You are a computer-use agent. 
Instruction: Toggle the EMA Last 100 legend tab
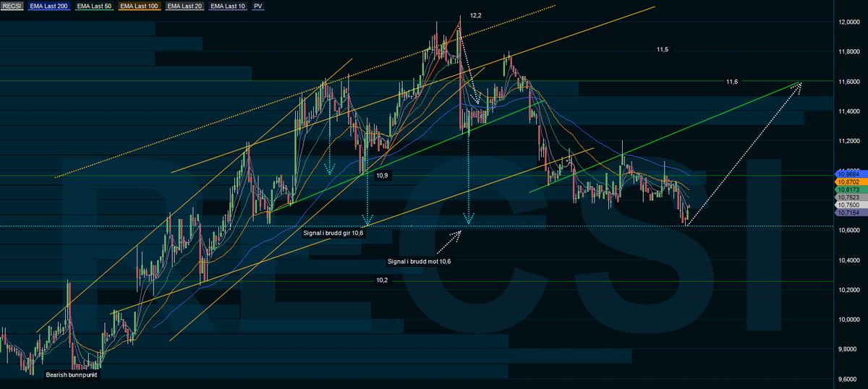pos(140,6)
